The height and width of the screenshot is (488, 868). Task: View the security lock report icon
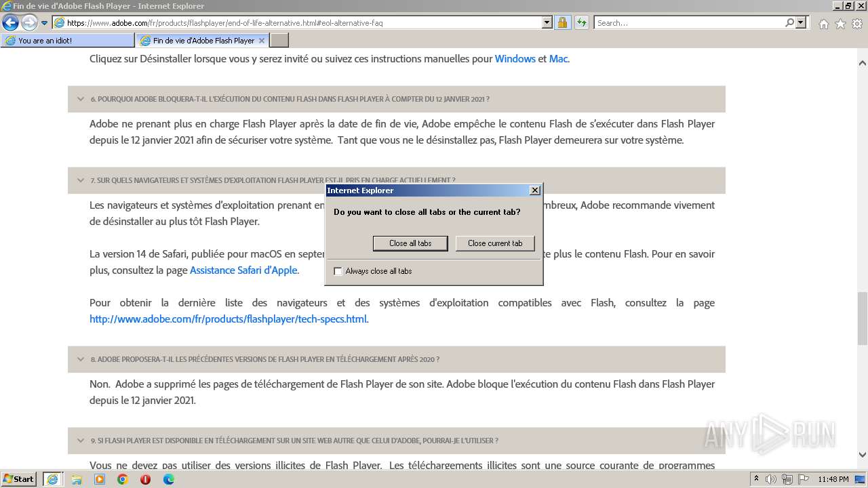pyautogui.click(x=562, y=22)
